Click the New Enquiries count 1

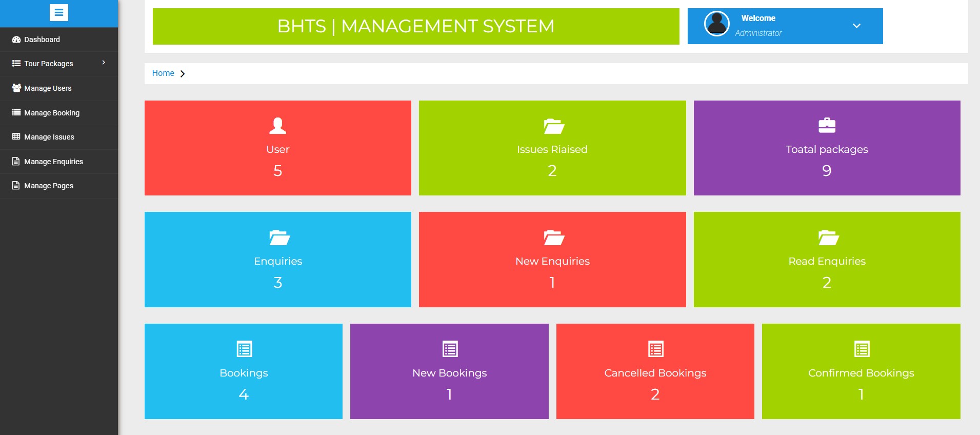coord(552,283)
